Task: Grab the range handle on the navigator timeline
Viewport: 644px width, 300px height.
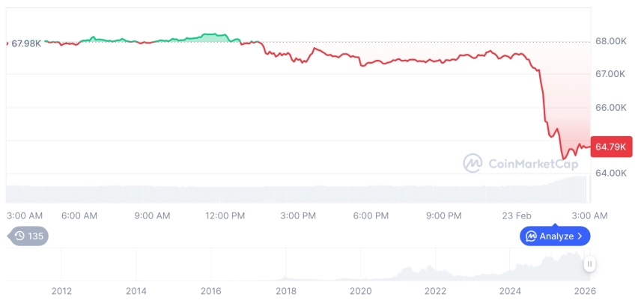Action: click(x=590, y=264)
